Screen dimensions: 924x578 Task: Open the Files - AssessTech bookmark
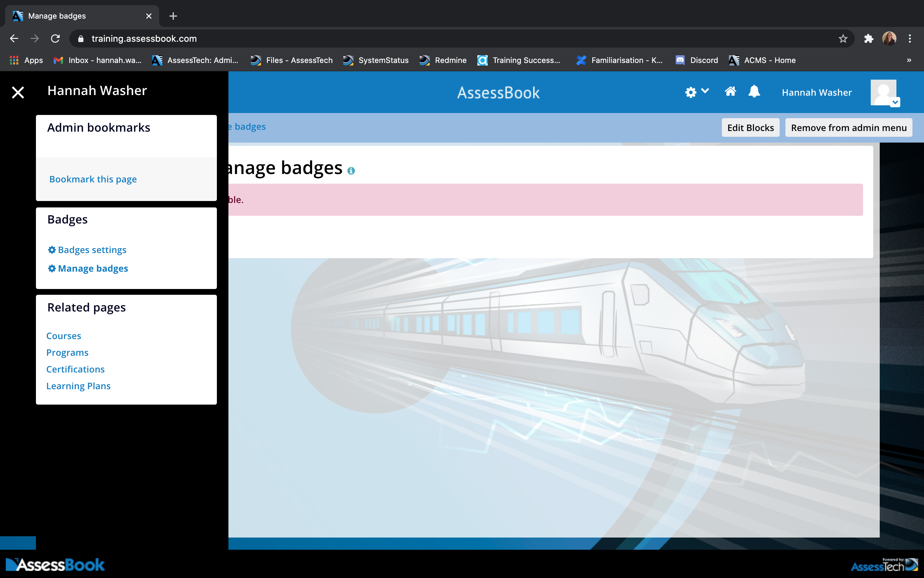pyautogui.click(x=291, y=60)
